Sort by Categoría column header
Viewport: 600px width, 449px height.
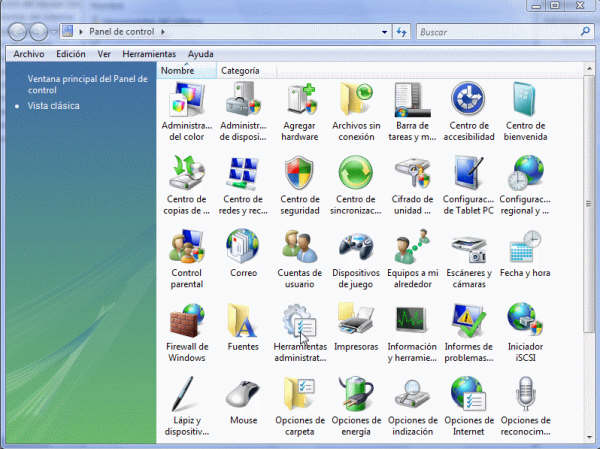tap(246, 70)
